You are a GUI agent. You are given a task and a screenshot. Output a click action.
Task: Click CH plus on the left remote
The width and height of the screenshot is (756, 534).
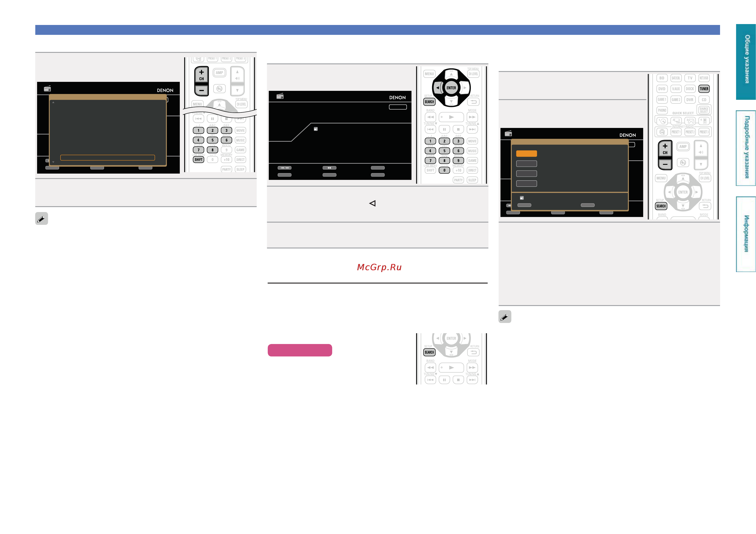click(x=201, y=75)
